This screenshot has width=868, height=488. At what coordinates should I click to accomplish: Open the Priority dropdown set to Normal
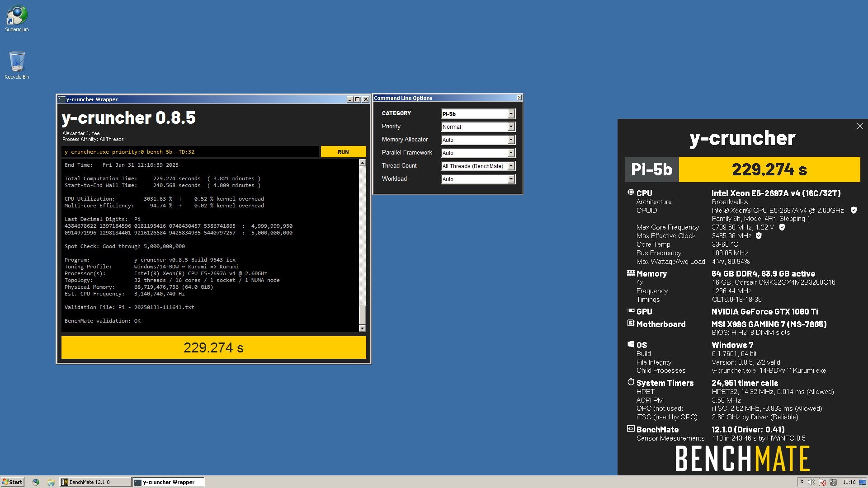coord(478,127)
